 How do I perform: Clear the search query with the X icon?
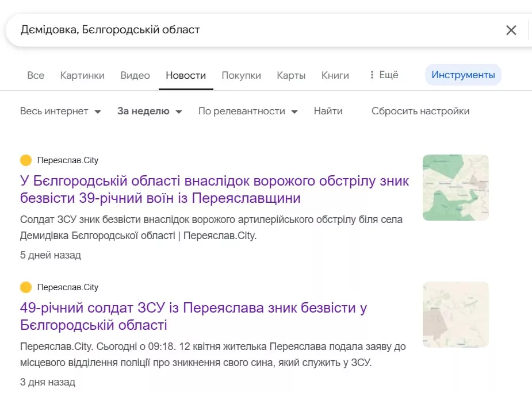(511, 30)
